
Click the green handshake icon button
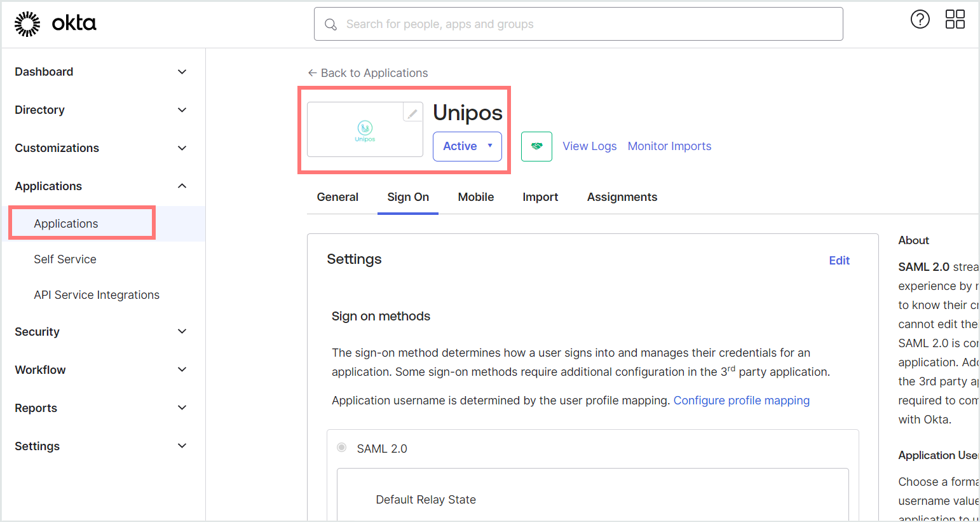click(x=536, y=146)
